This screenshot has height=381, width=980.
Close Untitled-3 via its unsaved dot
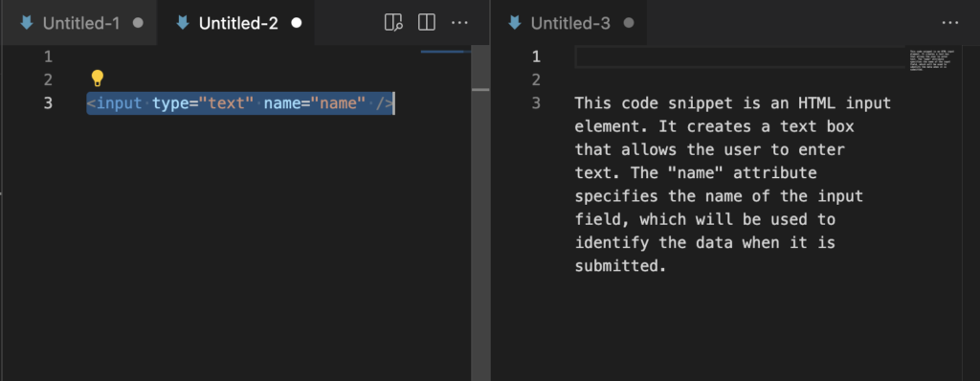(629, 23)
